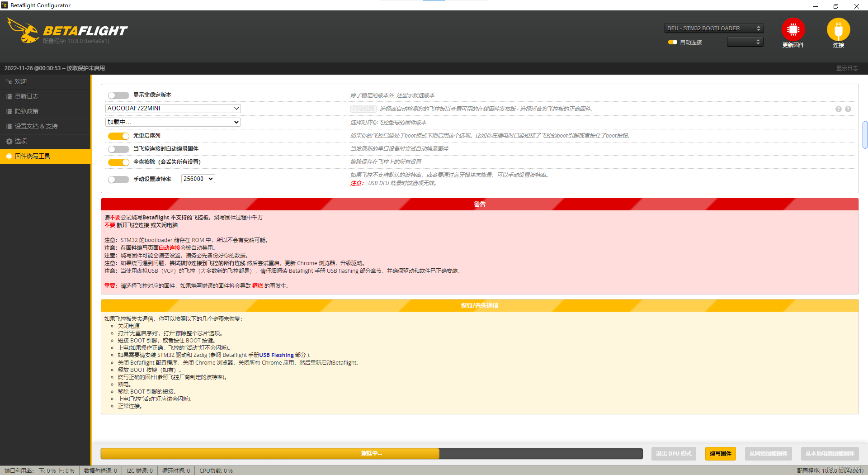This screenshot has width=868, height=475.
Task: Click the packet error (数据包错误) status entry
Action: pyautogui.click(x=100, y=471)
